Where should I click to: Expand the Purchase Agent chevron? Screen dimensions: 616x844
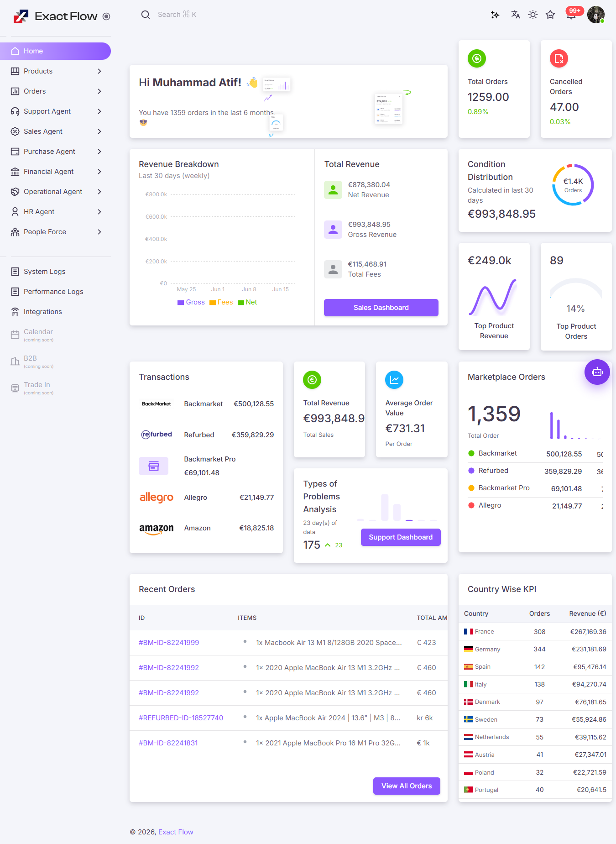[99, 152]
